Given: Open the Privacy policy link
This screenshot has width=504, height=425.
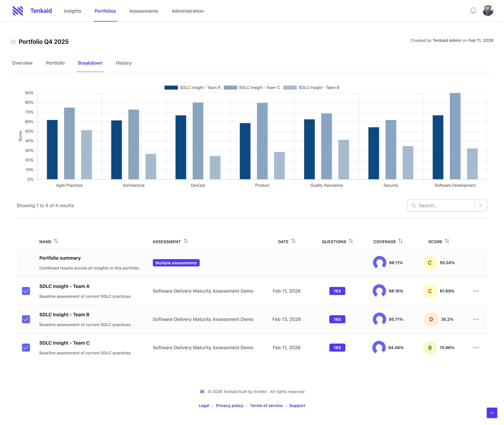Looking at the screenshot, I should tap(229, 406).
